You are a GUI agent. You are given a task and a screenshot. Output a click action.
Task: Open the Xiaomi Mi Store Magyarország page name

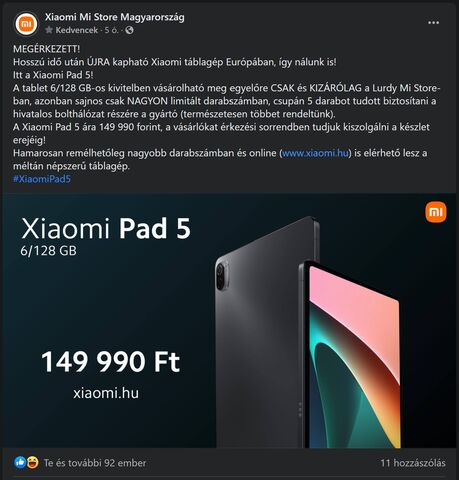(x=115, y=17)
